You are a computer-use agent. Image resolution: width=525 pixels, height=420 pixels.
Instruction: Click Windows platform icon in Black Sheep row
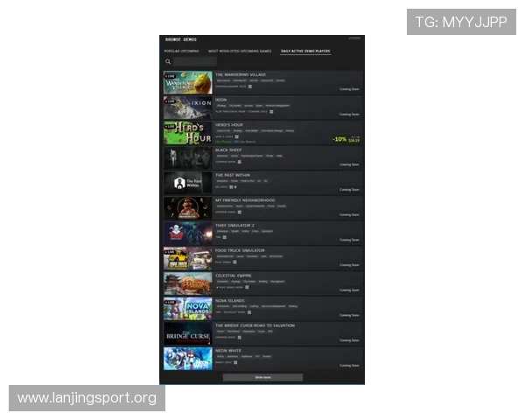click(x=240, y=162)
